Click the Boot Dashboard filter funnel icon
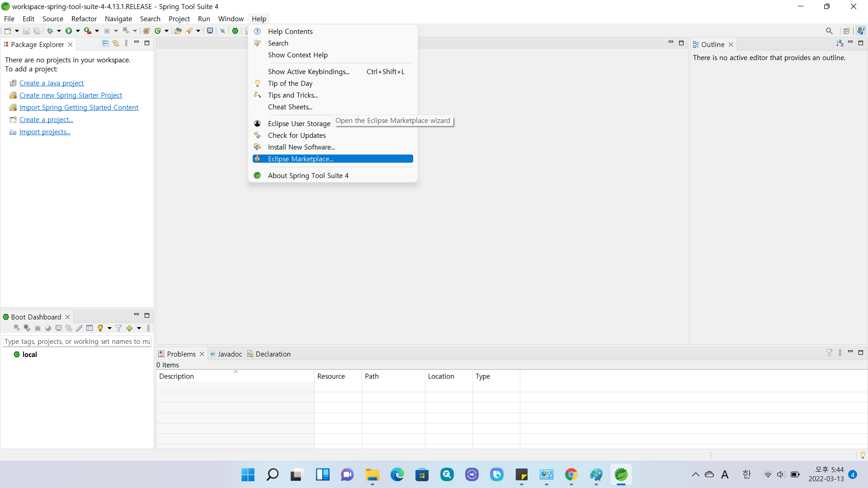 [x=118, y=328]
